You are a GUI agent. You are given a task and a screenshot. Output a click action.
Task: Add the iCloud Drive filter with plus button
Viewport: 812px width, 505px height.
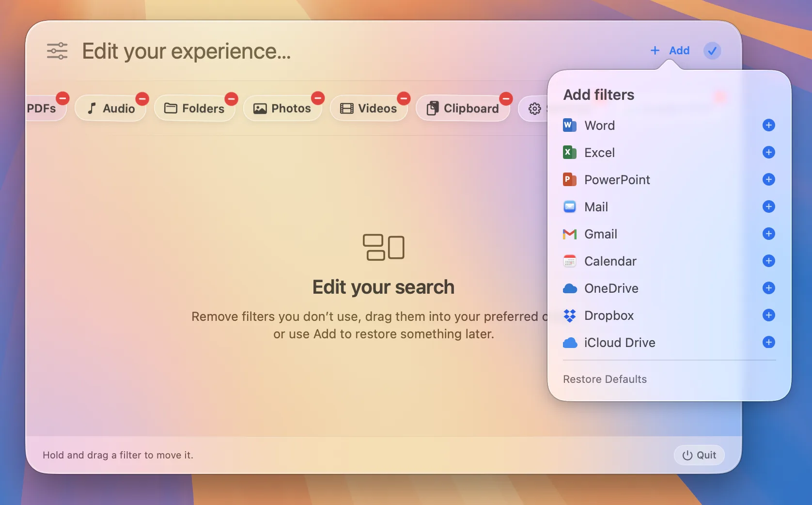[768, 342]
